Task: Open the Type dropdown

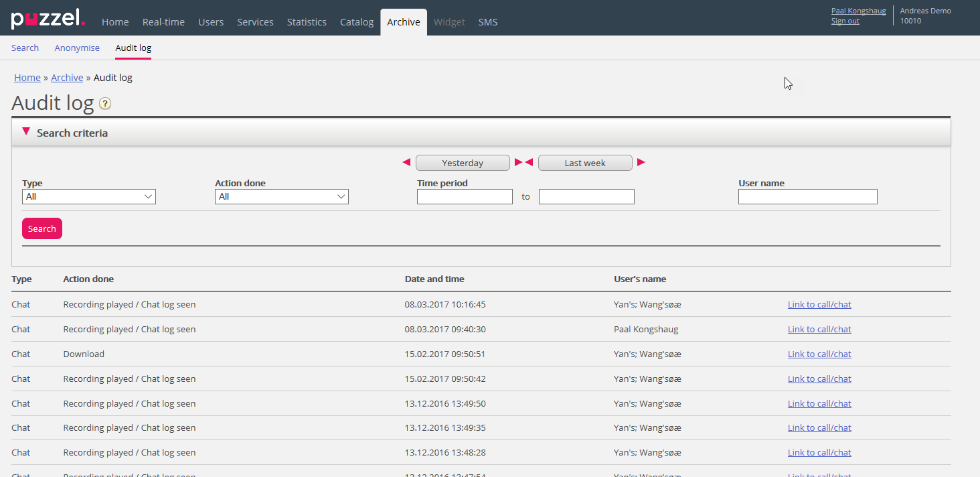Action: coord(88,196)
